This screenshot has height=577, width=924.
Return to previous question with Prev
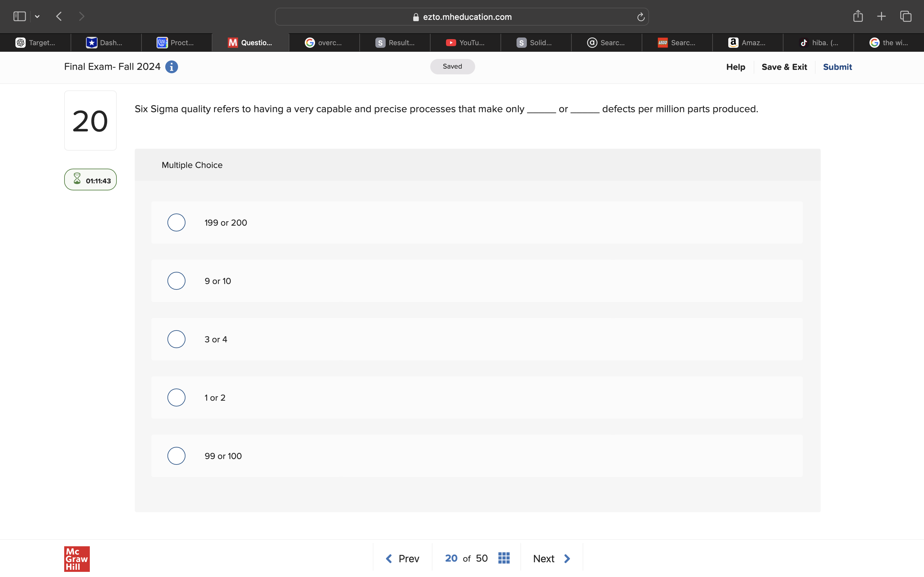pyautogui.click(x=402, y=558)
